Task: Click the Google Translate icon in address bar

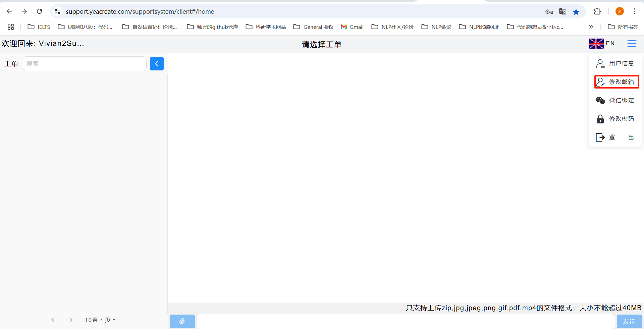Action: point(562,12)
